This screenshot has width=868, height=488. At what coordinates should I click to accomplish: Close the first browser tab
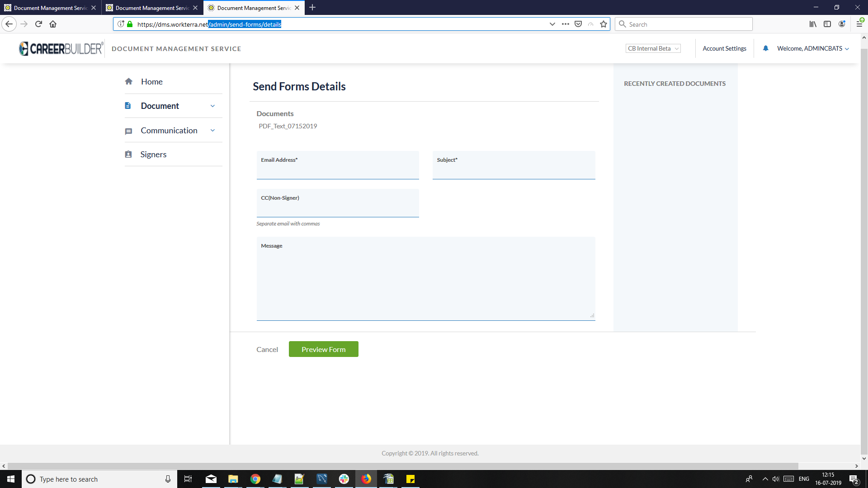tap(94, 8)
